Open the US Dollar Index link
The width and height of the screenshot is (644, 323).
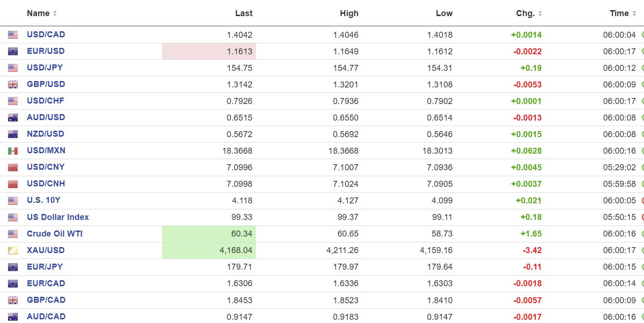pyautogui.click(x=58, y=217)
